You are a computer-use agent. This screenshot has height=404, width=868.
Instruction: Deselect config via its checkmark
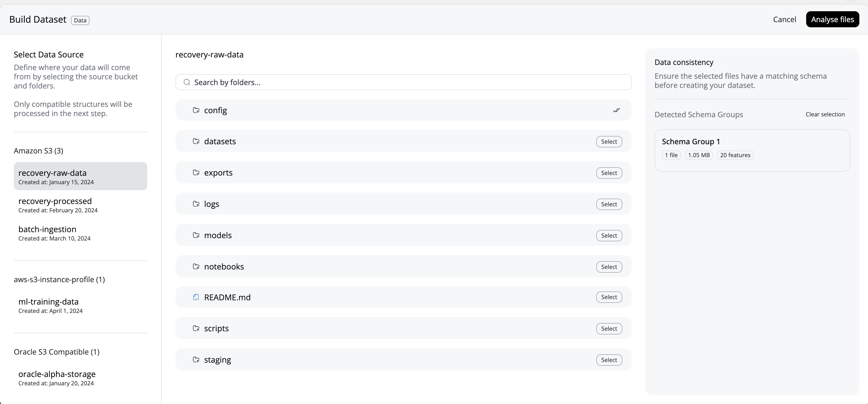coord(617,110)
